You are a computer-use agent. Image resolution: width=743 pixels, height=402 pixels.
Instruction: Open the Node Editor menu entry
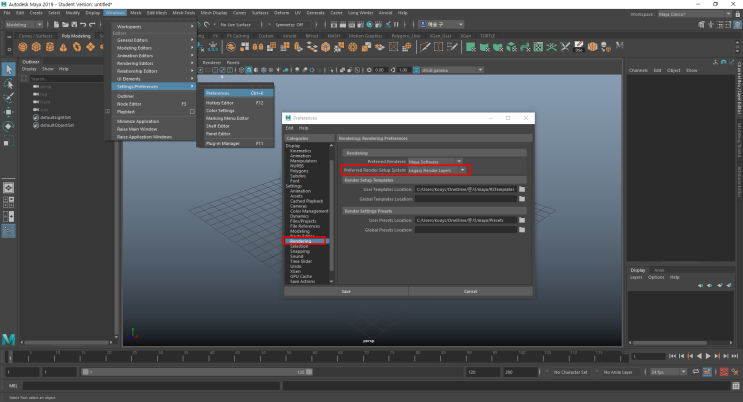click(x=154, y=104)
